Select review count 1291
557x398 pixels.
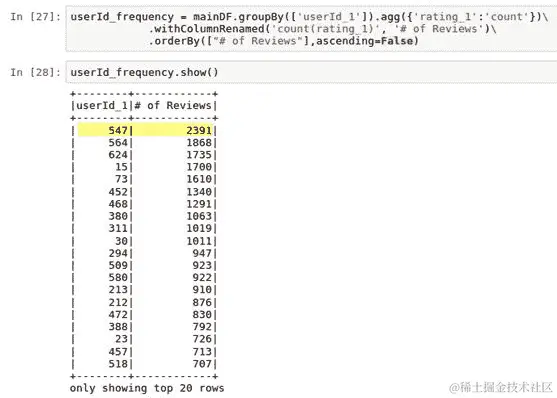pyautogui.click(x=199, y=204)
